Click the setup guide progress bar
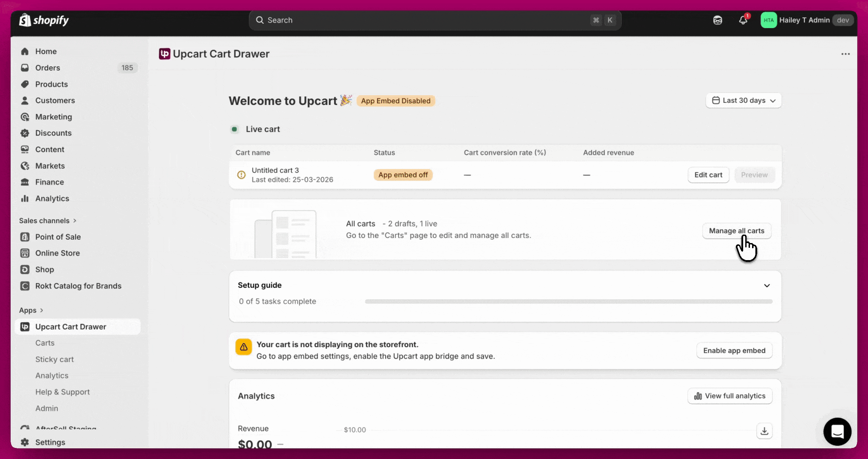Screen dimensions: 868x459 click(x=568, y=302)
